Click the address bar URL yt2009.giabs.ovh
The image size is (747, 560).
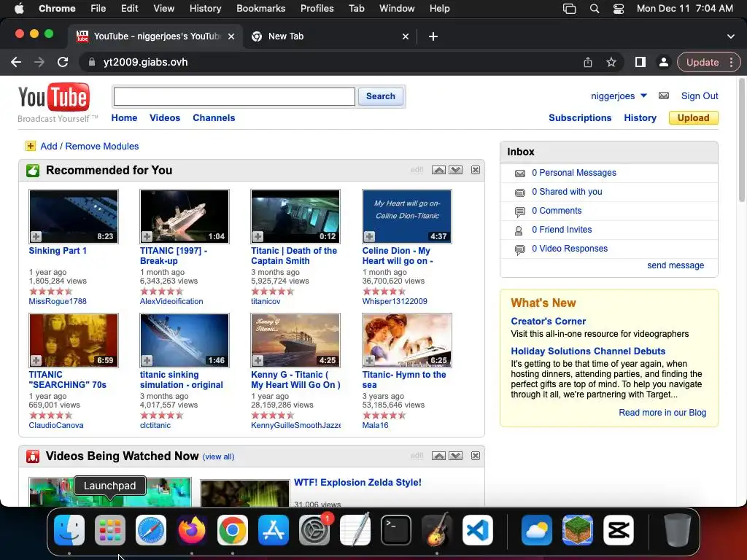[x=145, y=62]
